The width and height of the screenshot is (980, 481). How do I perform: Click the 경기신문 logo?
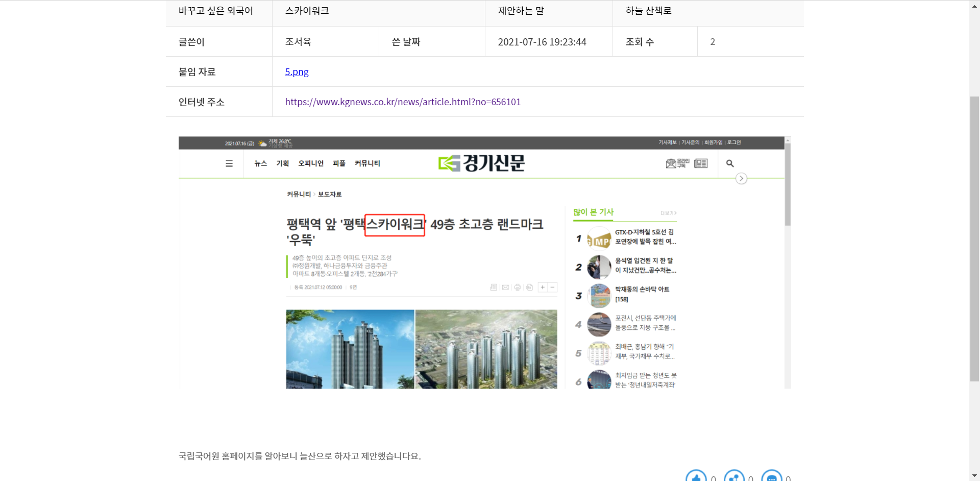click(481, 163)
